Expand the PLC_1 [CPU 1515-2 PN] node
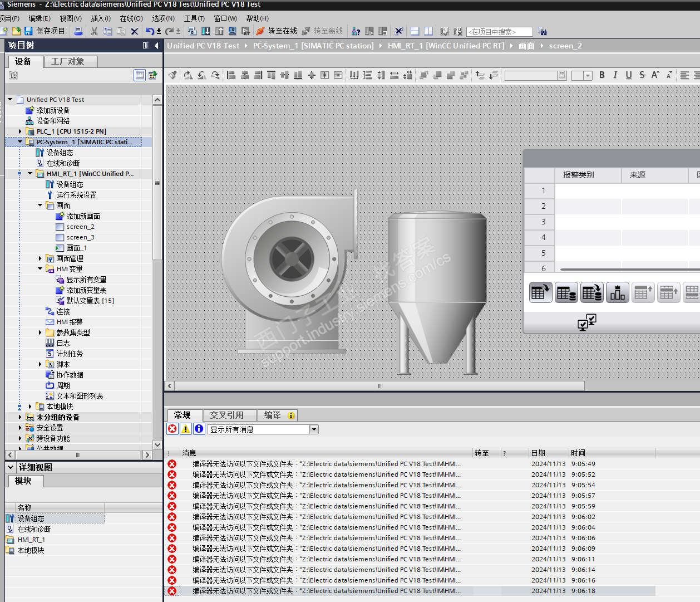The width and height of the screenshot is (700, 602). coord(20,131)
